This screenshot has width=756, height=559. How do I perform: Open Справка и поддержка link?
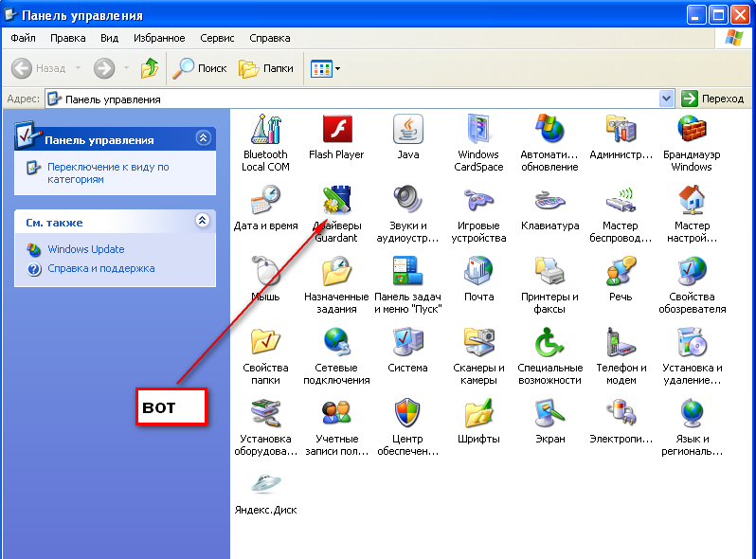[x=100, y=269]
